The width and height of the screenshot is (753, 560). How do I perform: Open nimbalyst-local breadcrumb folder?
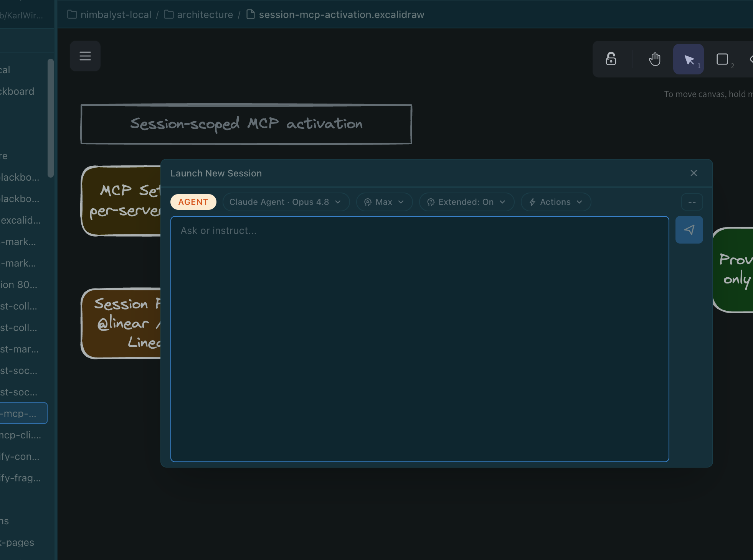(116, 15)
